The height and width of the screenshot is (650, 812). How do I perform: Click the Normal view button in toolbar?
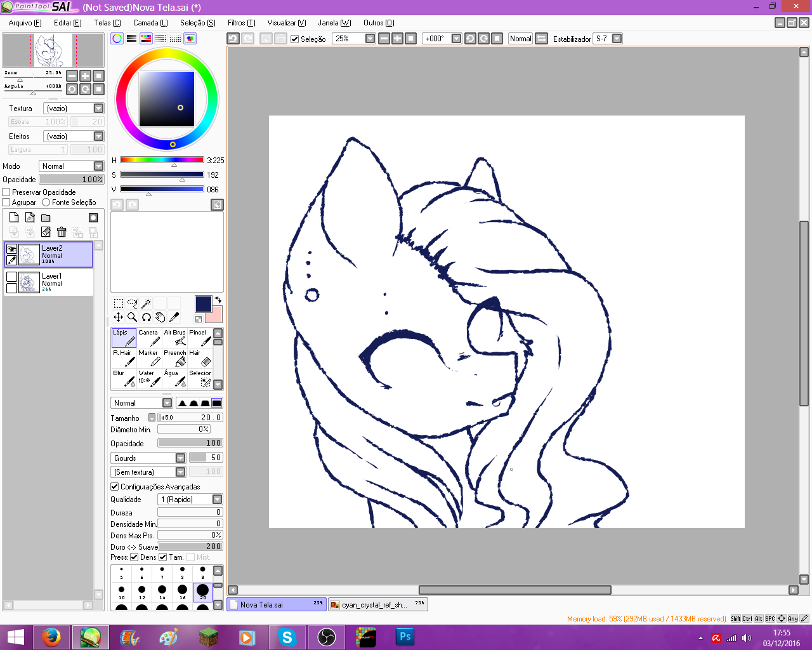[521, 39]
